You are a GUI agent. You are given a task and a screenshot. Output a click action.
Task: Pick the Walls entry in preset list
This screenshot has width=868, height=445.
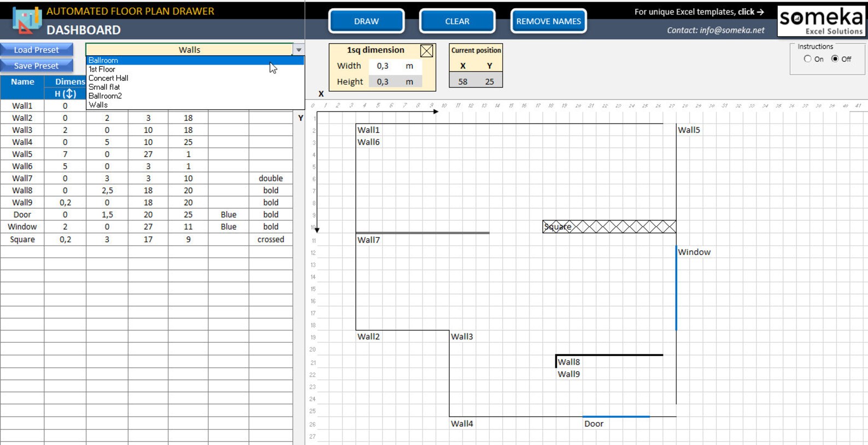pyautogui.click(x=195, y=104)
